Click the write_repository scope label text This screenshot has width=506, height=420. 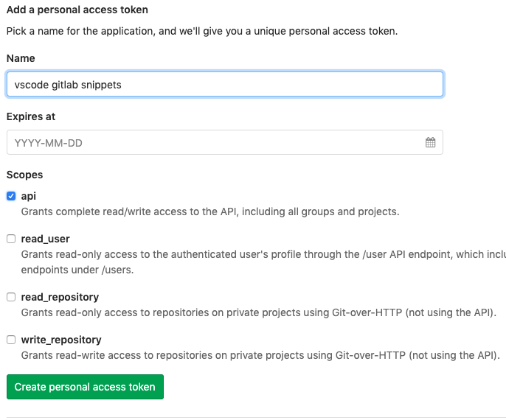click(61, 340)
